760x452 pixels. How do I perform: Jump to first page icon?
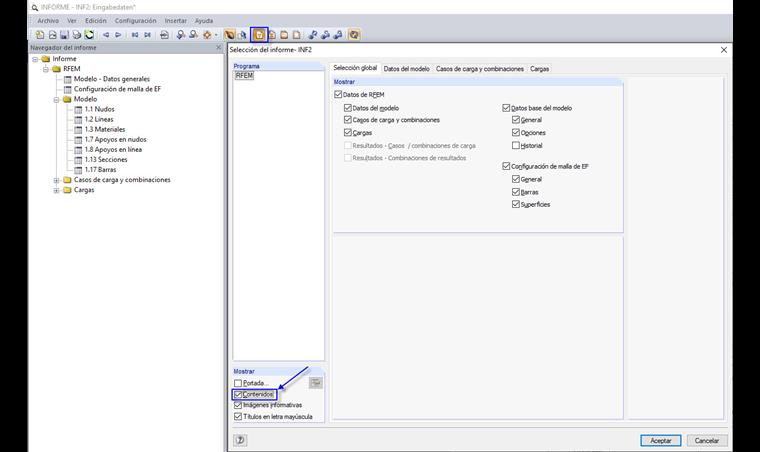pos(135,35)
